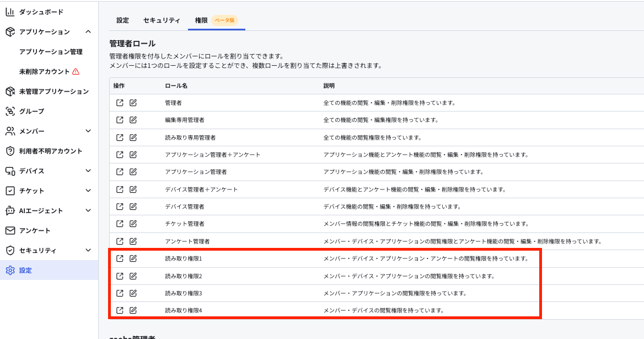Open details icon for 読み取り権限1
This screenshot has height=339, width=644.
120,258
